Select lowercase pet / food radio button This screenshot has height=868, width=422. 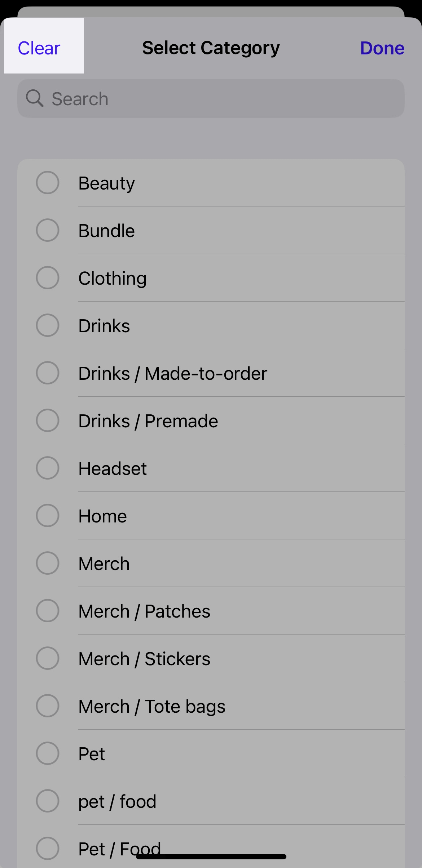(x=48, y=801)
